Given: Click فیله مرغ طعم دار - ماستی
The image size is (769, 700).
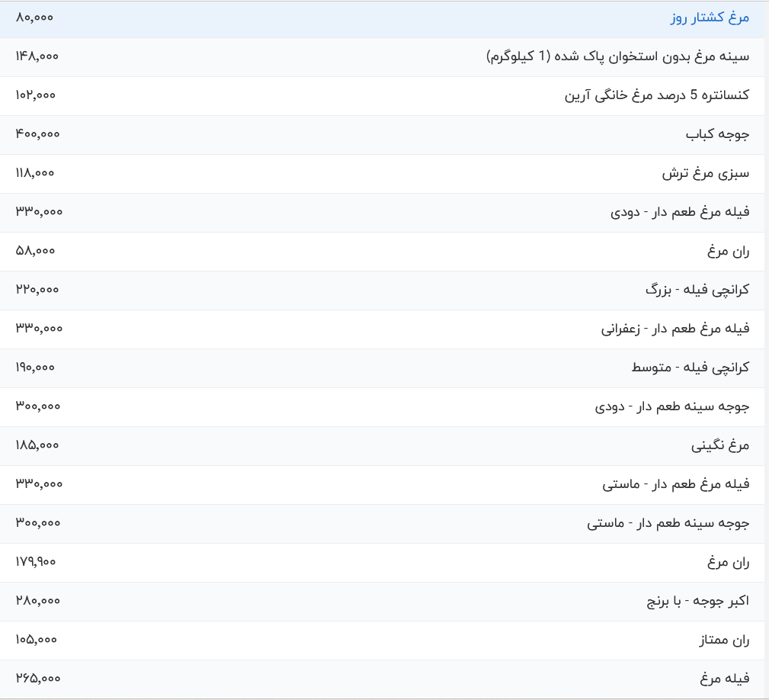Looking at the screenshot, I should (x=676, y=484).
